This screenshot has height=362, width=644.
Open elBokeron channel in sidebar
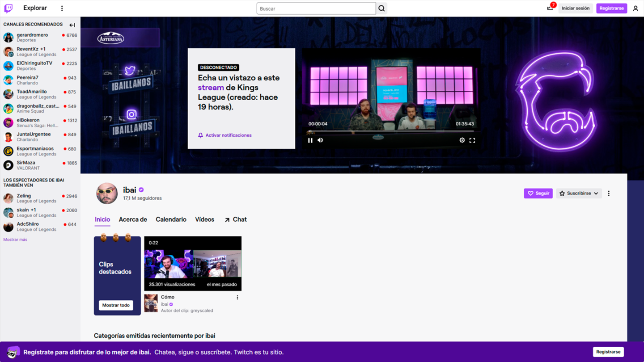(40, 123)
